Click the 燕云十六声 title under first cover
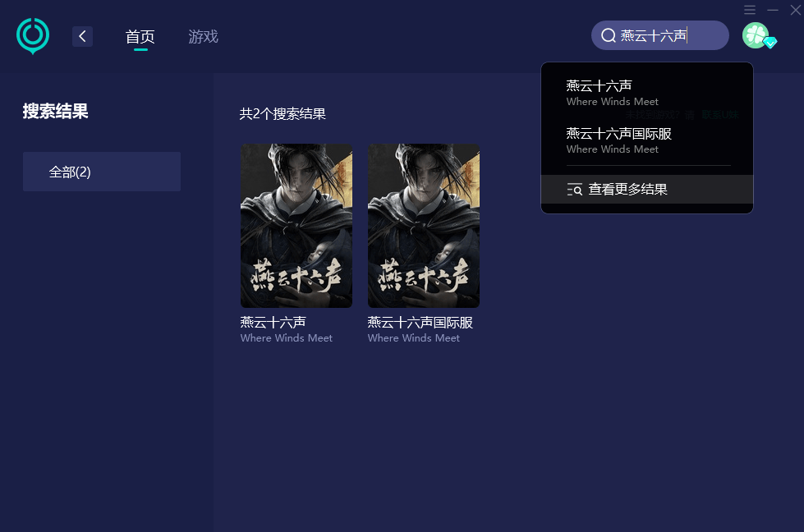The width and height of the screenshot is (804, 532). (x=273, y=323)
